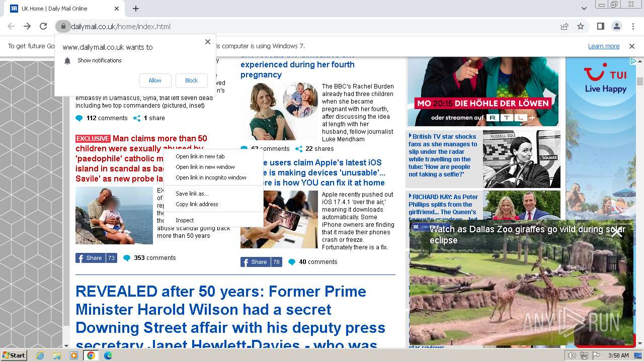644x362 pixels.
Task: Open Die Höhle der Löwen RTL ad
Action: pos(483,92)
